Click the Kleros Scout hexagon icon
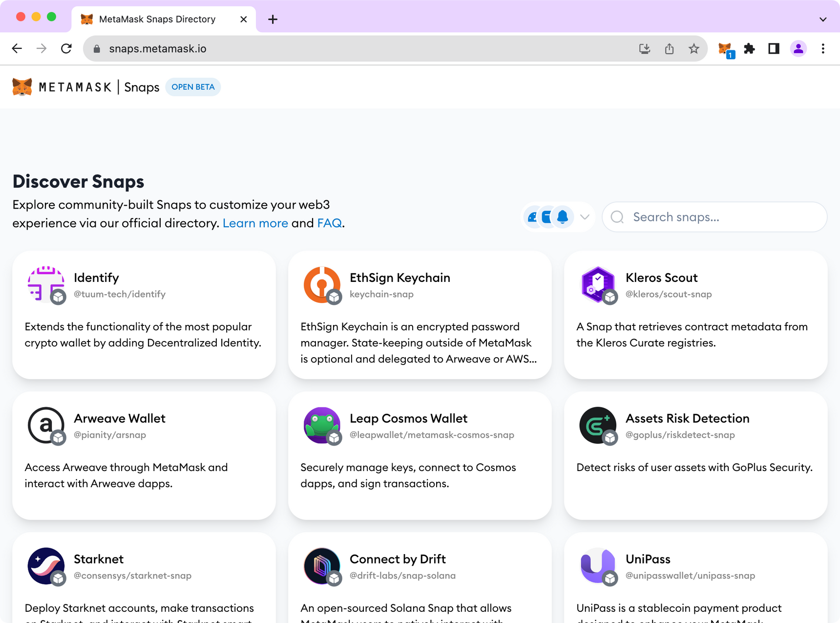840x623 pixels. [597, 284]
